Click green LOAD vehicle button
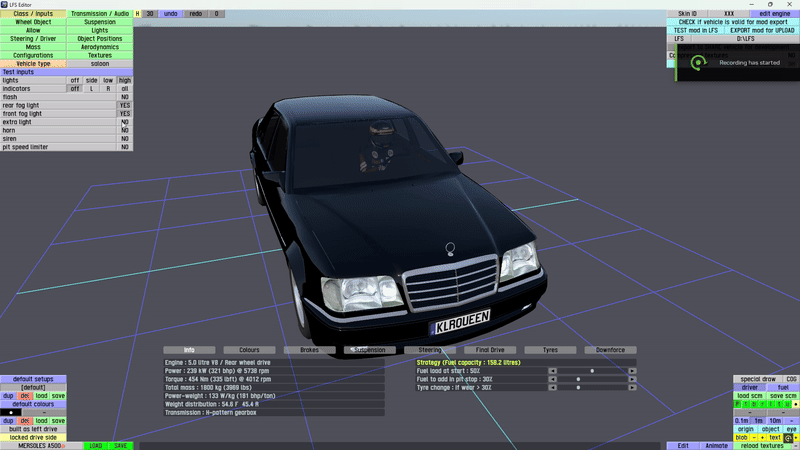800x450 pixels. pyautogui.click(x=96, y=446)
